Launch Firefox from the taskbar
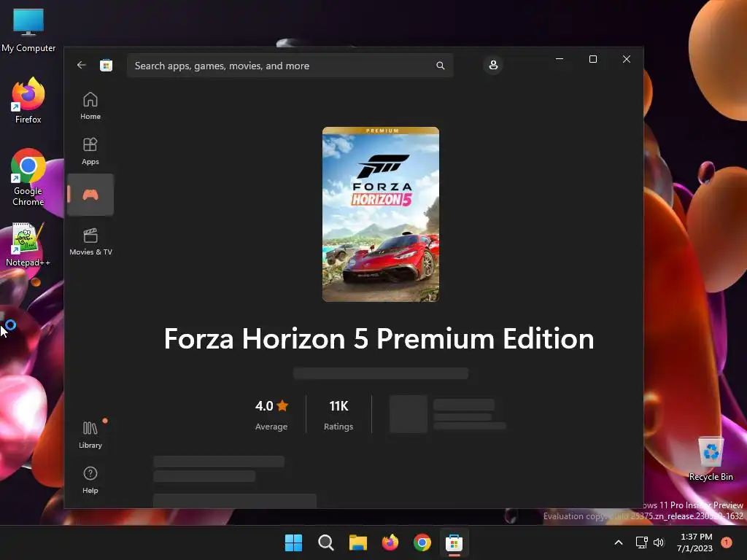The height and width of the screenshot is (560, 747). pyautogui.click(x=390, y=542)
